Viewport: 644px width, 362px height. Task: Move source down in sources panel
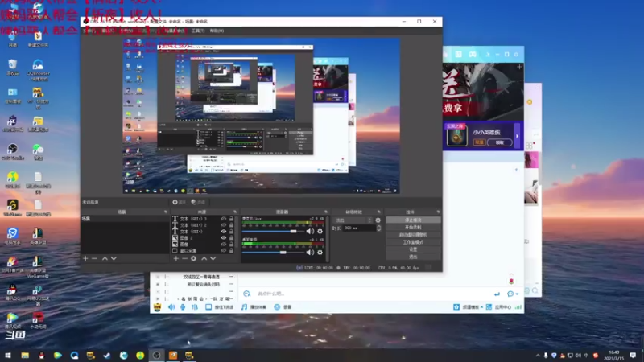click(x=213, y=258)
